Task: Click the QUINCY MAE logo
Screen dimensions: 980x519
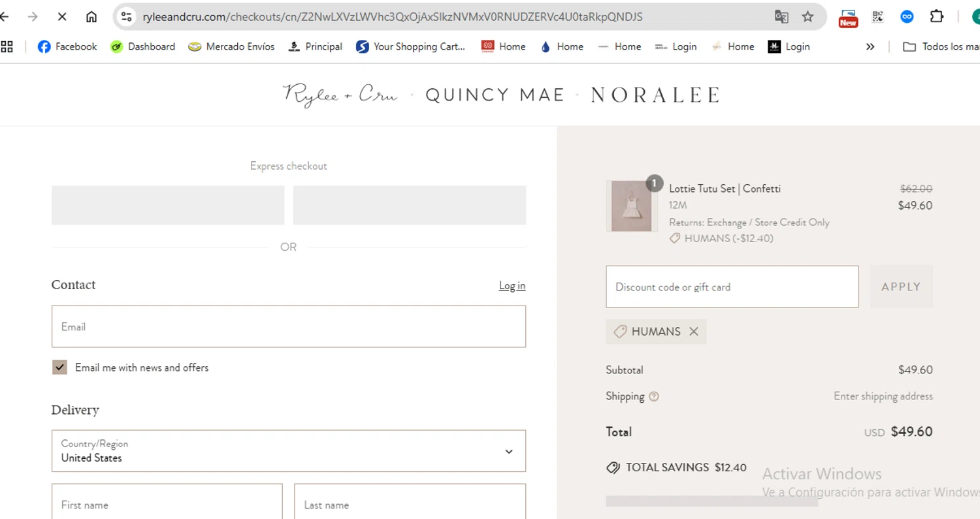Action: tap(495, 95)
